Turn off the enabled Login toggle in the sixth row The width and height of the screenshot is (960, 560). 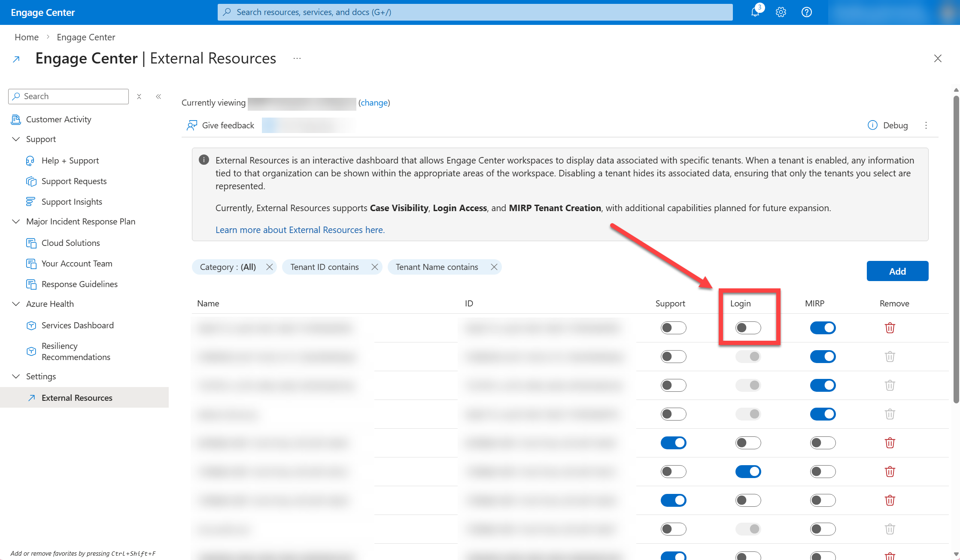[x=748, y=472]
